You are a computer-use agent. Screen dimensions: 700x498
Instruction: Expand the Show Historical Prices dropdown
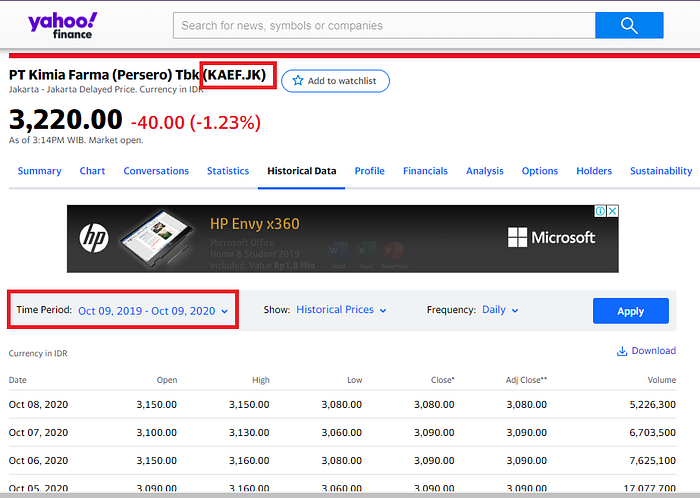tap(342, 310)
